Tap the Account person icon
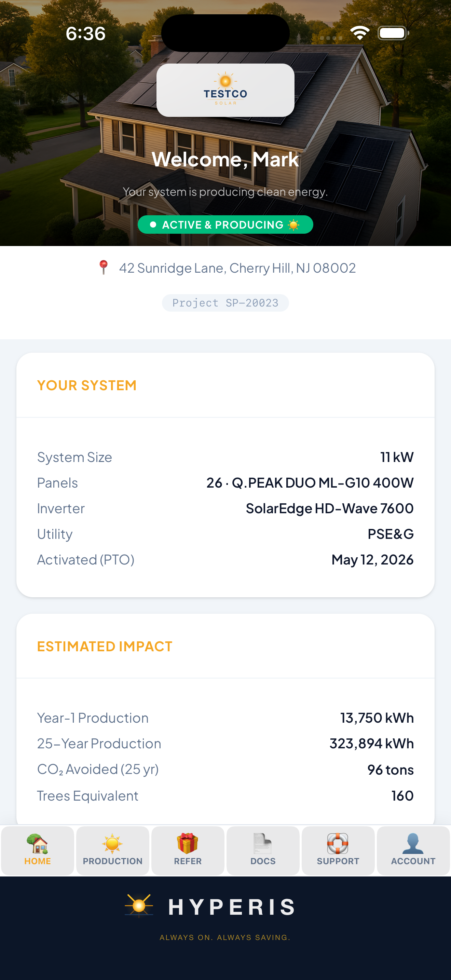The height and width of the screenshot is (980, 451). pyautogui.click(x=413, y=843)
